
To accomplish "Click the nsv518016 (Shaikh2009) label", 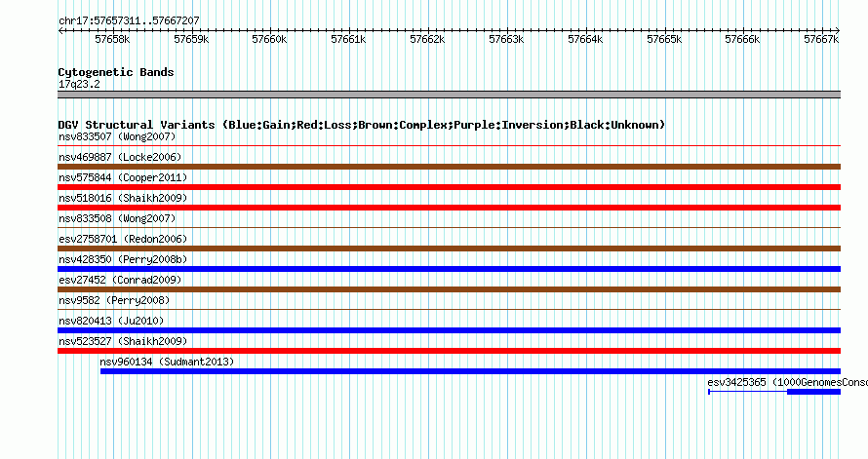I will 123,198.
